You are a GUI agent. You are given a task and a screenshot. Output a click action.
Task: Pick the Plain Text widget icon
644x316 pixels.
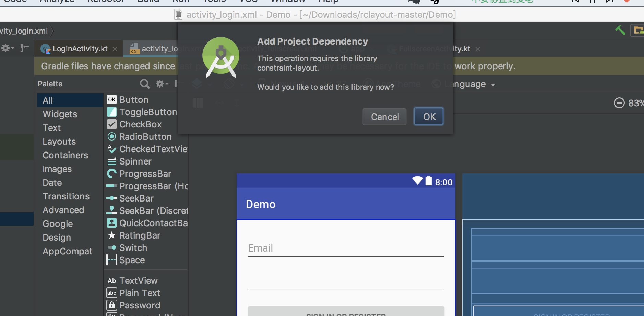(x=112, y=293)
